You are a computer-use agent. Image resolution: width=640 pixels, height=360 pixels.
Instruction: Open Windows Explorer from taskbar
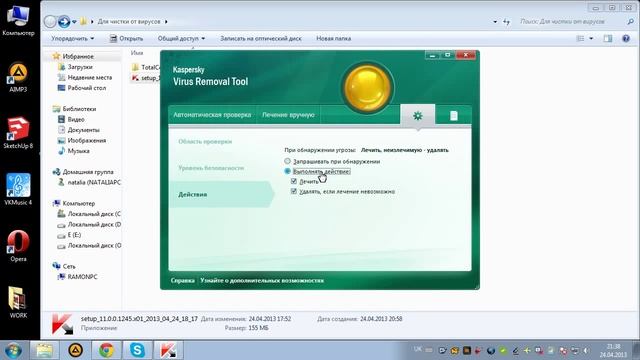tap(44, 350)
